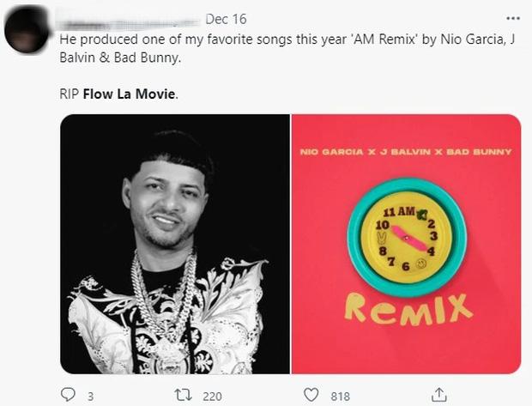Image resolution: width=532 pixels, height=406 pixels.
Task: Open the three-dot more options menu
Action: point(513,18)
